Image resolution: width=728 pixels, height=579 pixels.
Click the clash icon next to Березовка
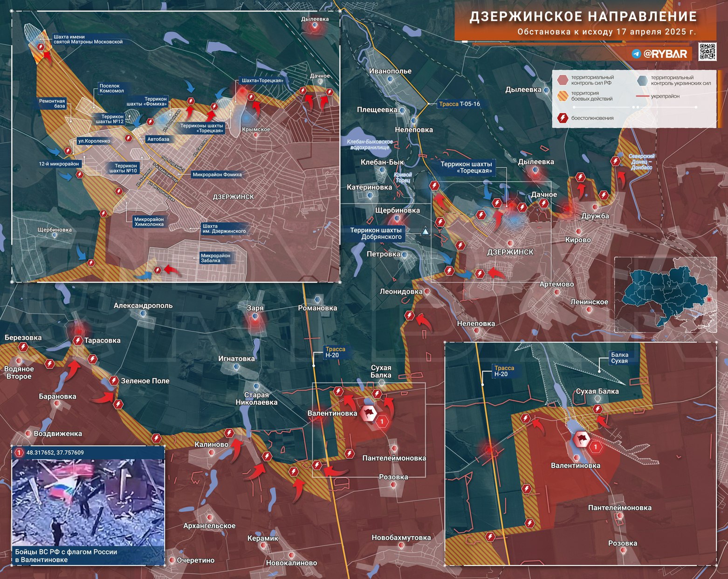pos(23,347)
